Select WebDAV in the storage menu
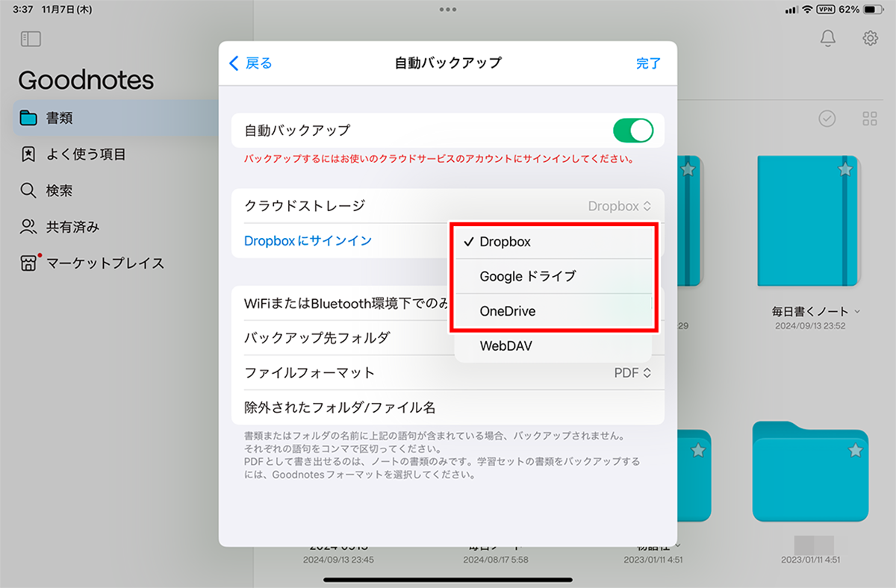Viewport: 896px width, 588px height. click(553, 345)
